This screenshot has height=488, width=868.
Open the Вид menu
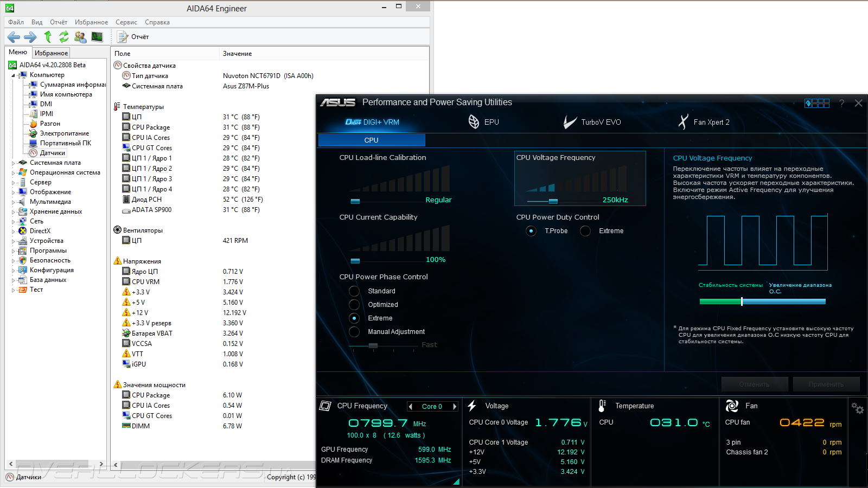pos(37,22)
